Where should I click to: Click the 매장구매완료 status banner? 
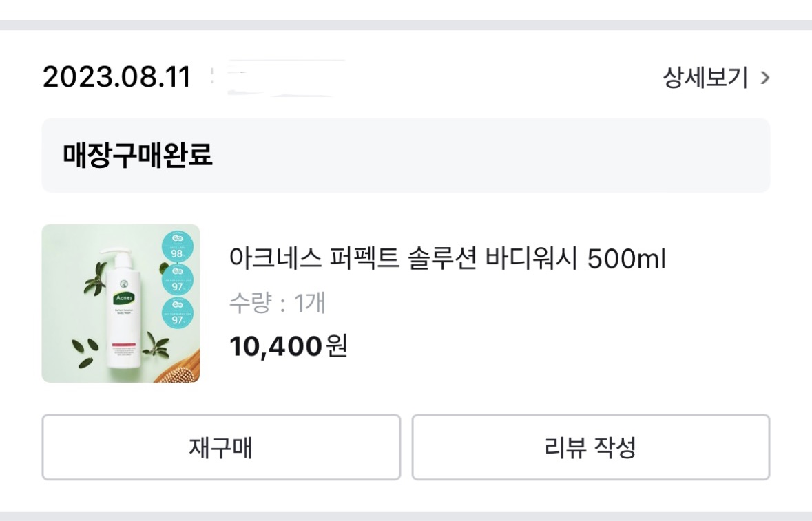[406, 156]
